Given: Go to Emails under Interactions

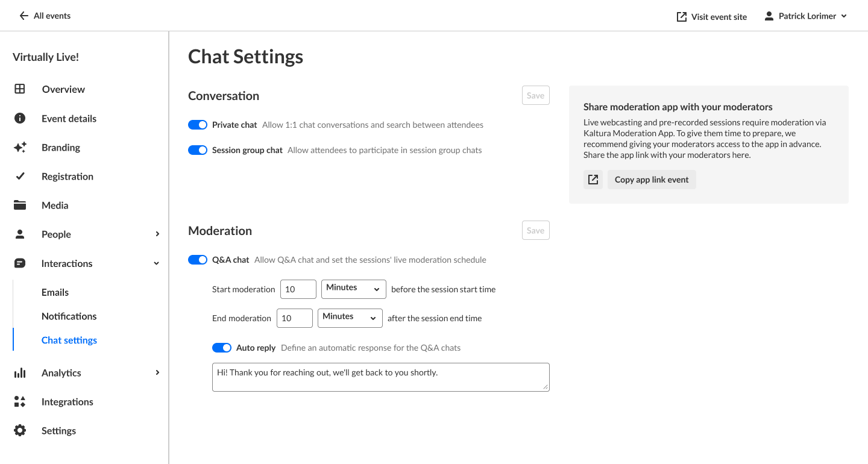Looking at the screenshot, I should 55,292.
